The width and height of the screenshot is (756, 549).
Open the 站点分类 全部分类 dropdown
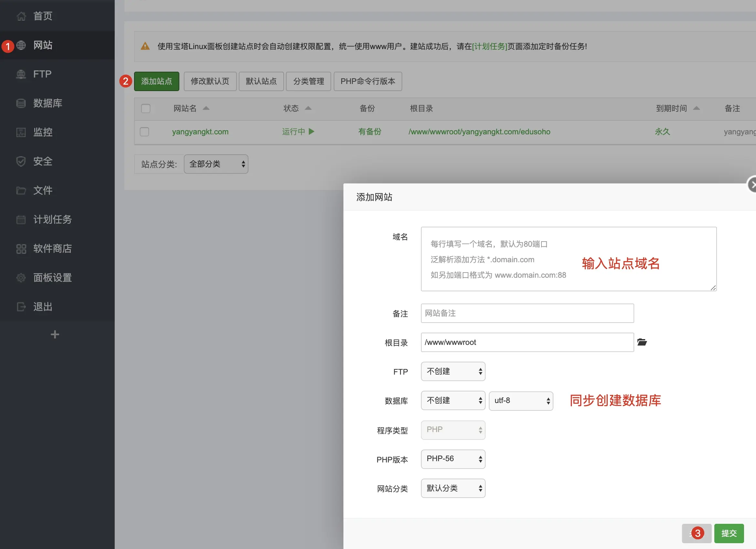216,164
